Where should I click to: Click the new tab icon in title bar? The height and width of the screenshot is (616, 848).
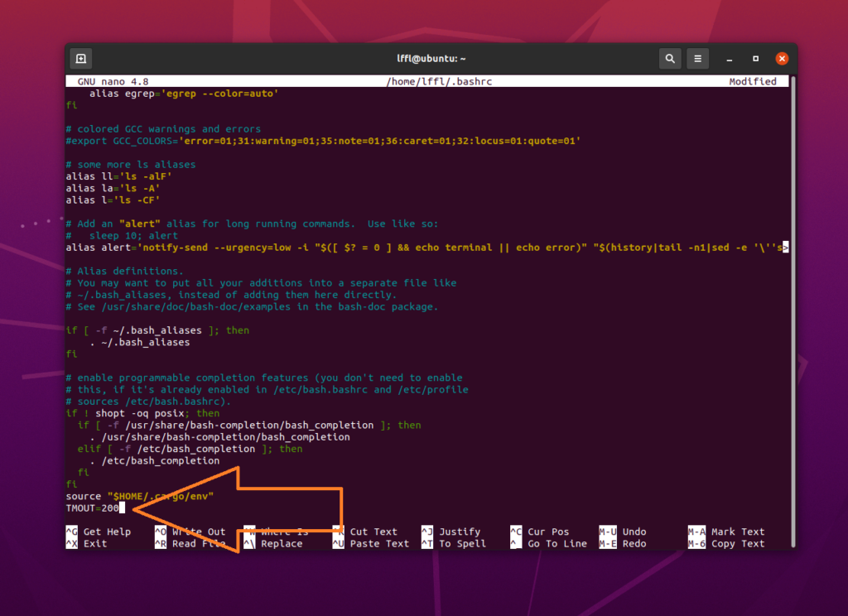pyautogui.click(x=80, y=59)
